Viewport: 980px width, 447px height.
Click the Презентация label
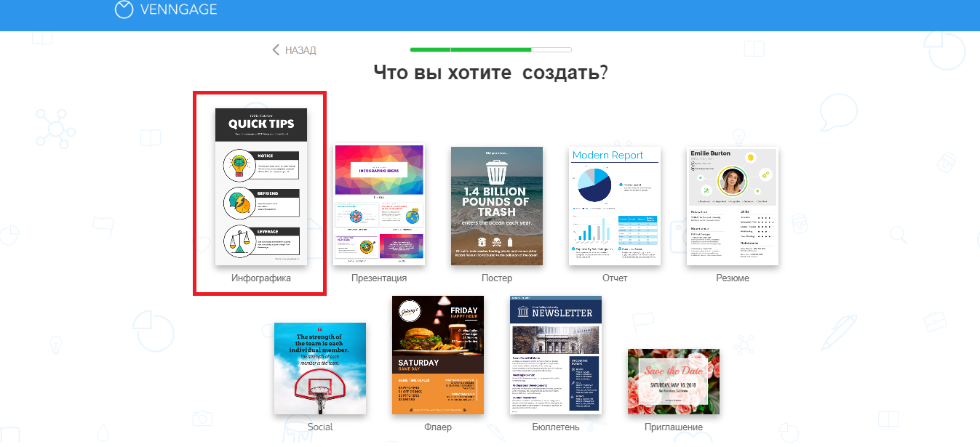click(379, 278)
